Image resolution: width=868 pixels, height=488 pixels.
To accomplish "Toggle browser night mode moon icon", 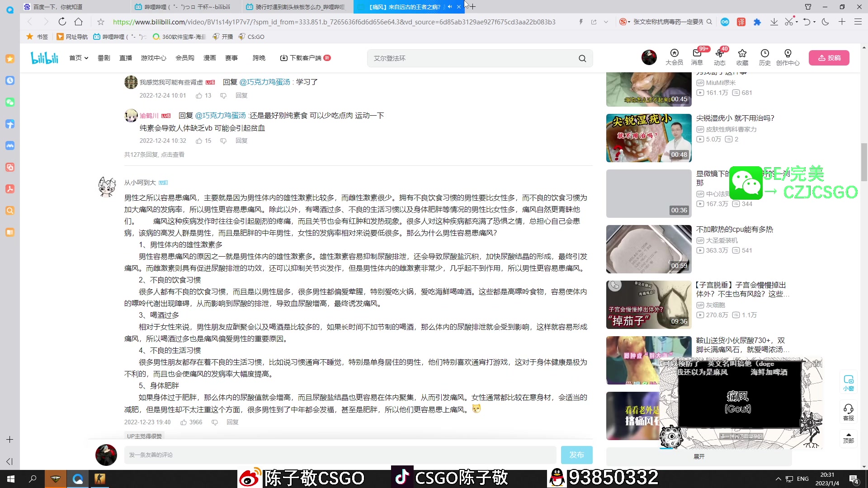I will [825, 22].
